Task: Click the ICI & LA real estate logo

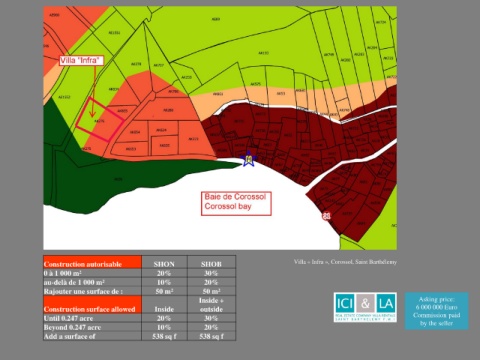Action: point(365,307)
